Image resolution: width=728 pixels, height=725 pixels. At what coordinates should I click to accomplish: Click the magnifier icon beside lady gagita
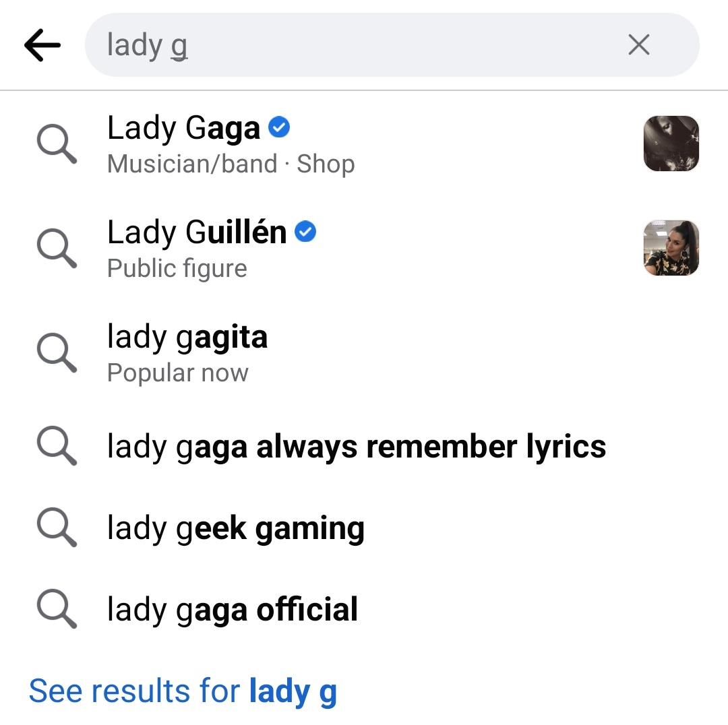57,352
